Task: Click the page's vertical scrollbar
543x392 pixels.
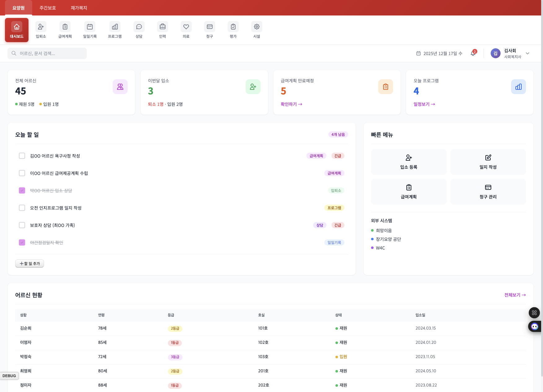Action: 541,186
